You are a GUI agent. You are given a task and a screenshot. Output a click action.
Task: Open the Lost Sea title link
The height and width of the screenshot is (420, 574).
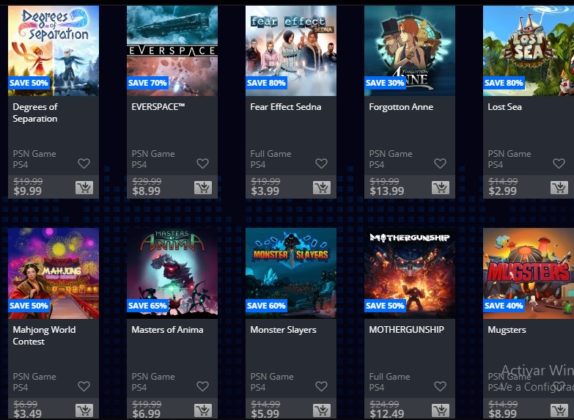[x=504, y=107]
